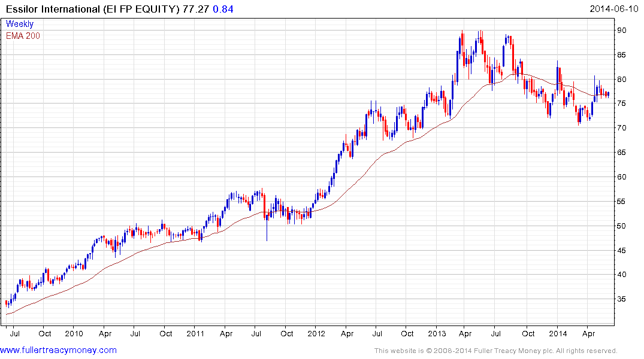644x359 pixels.
Task: Click the 50 price axis label
Action: pos(621,226)
